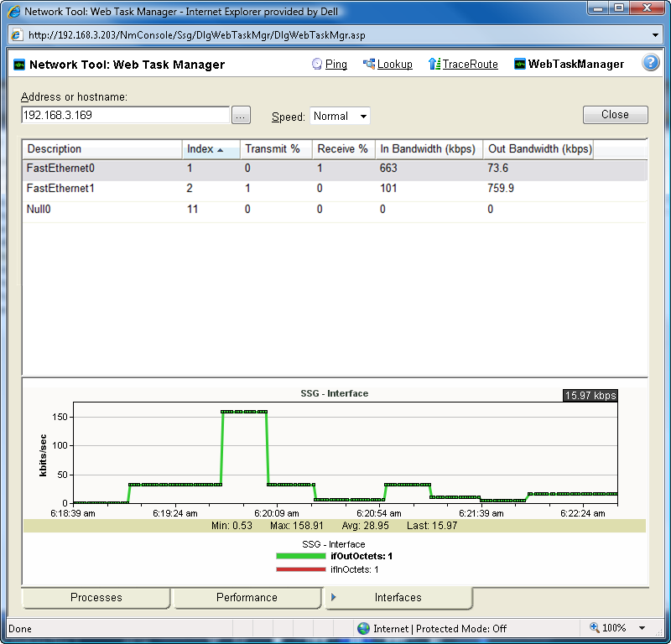Screen dimensions: 671x644
Task: Click the Close button
Action: click(x=615, y=115)
